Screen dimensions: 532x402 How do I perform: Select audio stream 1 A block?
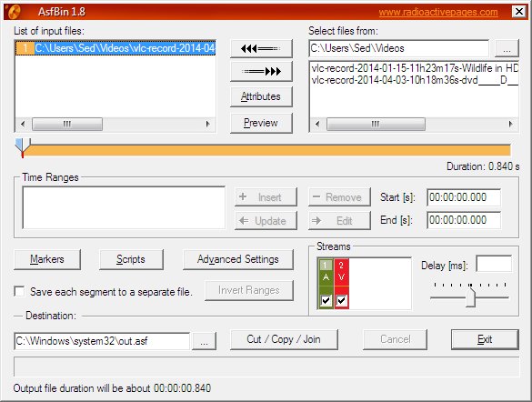point(326,272)
